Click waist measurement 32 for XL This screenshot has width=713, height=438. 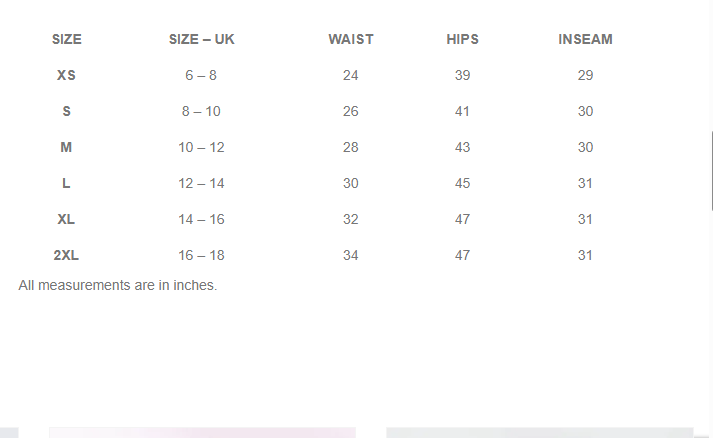coord(350,219)
